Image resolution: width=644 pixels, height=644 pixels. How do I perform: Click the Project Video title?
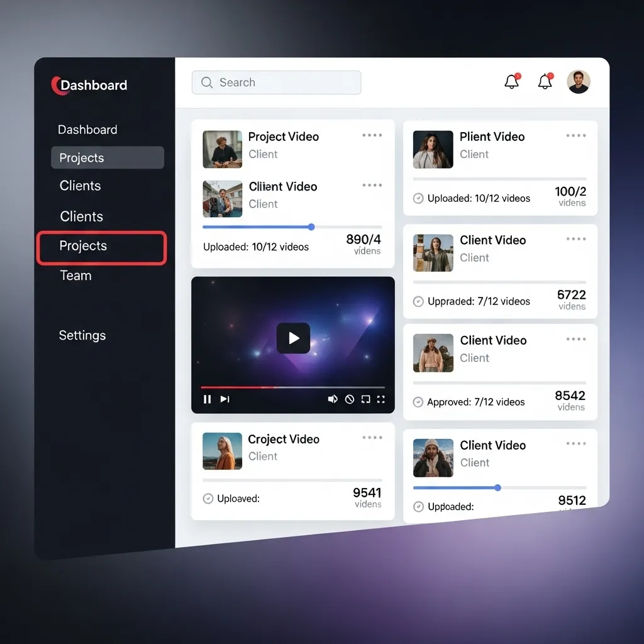pos(284,136)
